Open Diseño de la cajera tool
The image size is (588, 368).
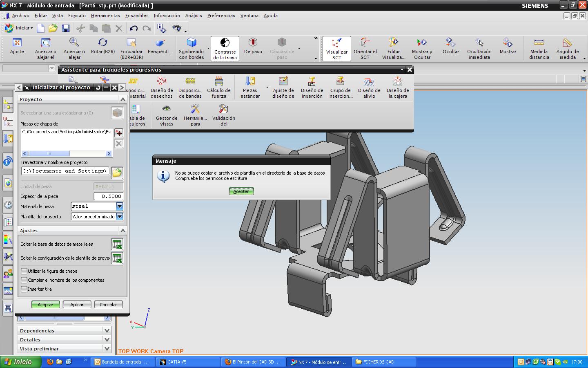point(398,88)
